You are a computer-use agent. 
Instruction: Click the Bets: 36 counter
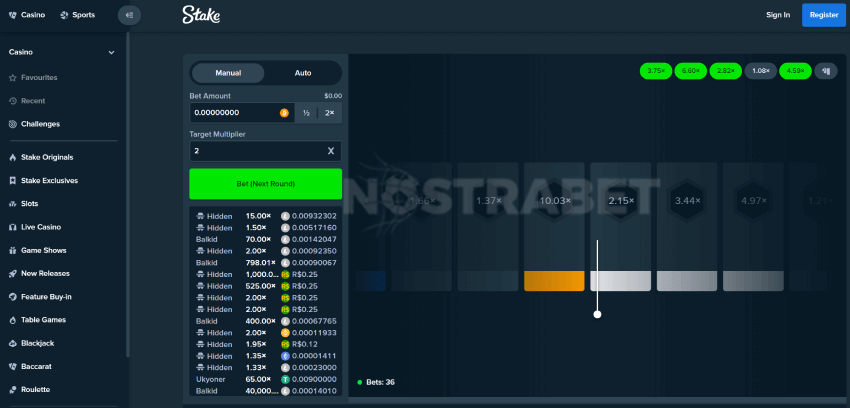point(376,382)
